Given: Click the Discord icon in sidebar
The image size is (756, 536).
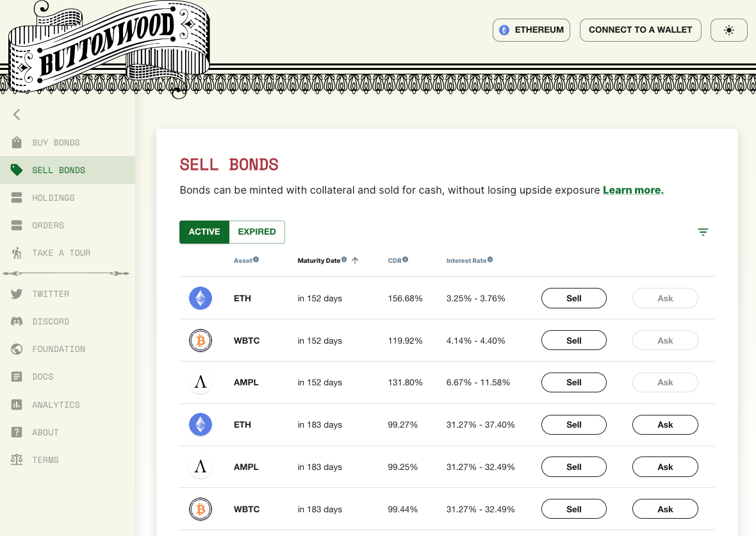Looking at the screenshot, I should [17, 321].
